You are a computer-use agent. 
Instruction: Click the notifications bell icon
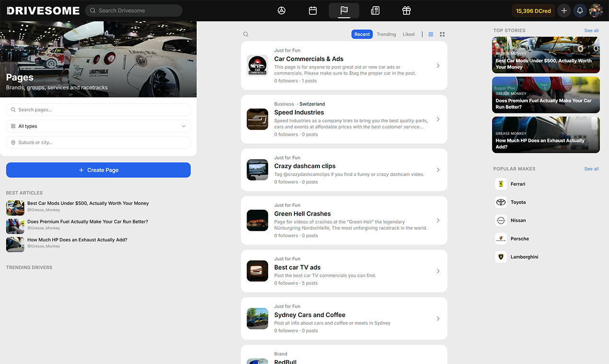tap(580, 11)
